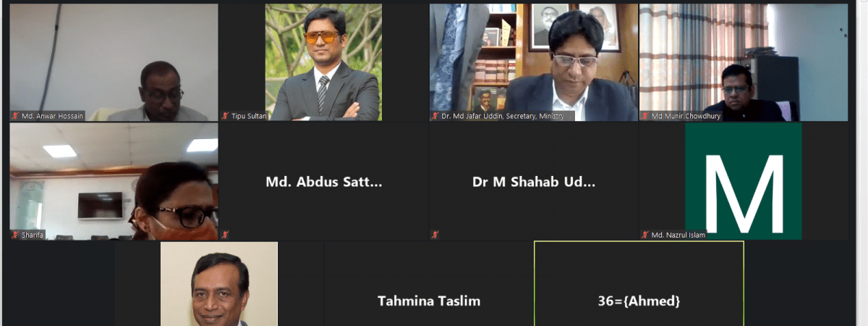The width and height of the screenshot is (868, 326).
Task: Click muted mic icon beside Dr. Md Jafar Uddin
Action: (435, 116)
